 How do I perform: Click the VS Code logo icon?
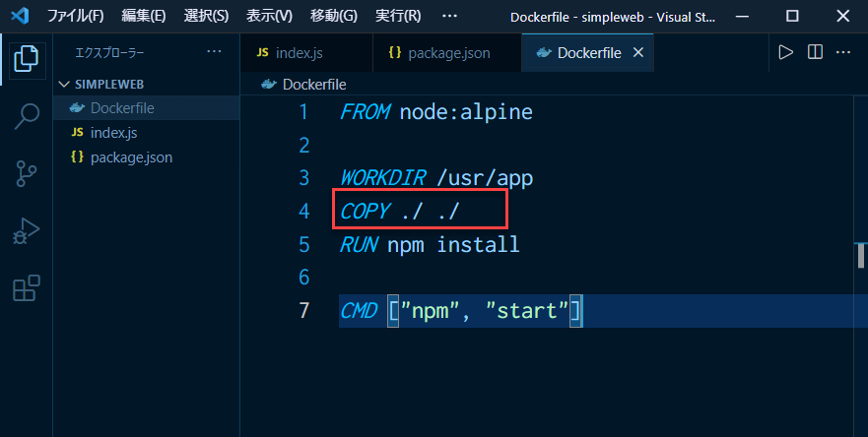pos(20,16)
